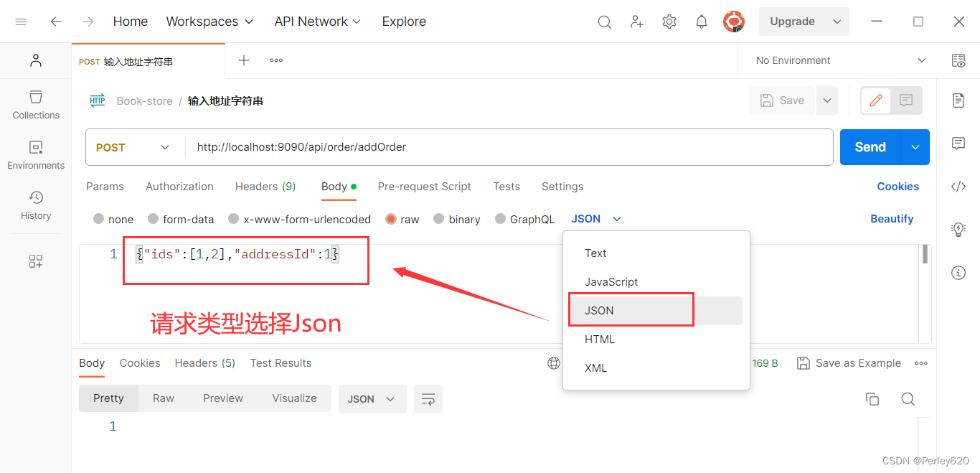Click the Upgrade button
This screenshot has height=473, width=980.
[x=792, y=22]
